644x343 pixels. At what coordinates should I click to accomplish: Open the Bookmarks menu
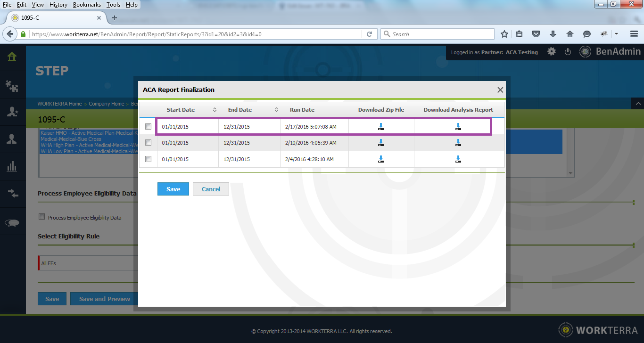pyautogui.click(x=87, y=5)
